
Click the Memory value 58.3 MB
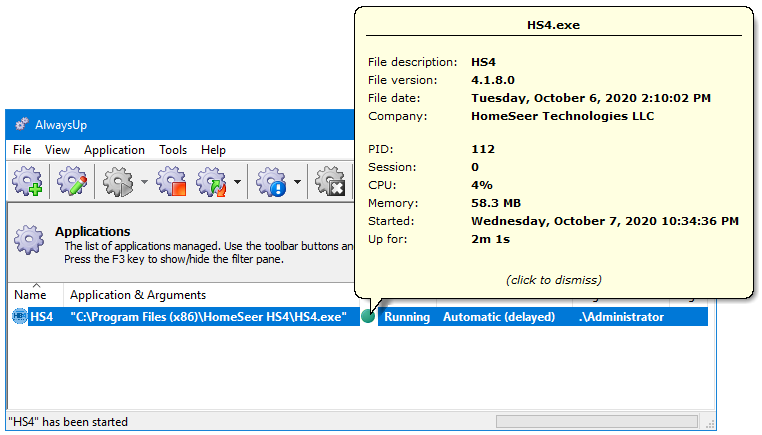496,203
